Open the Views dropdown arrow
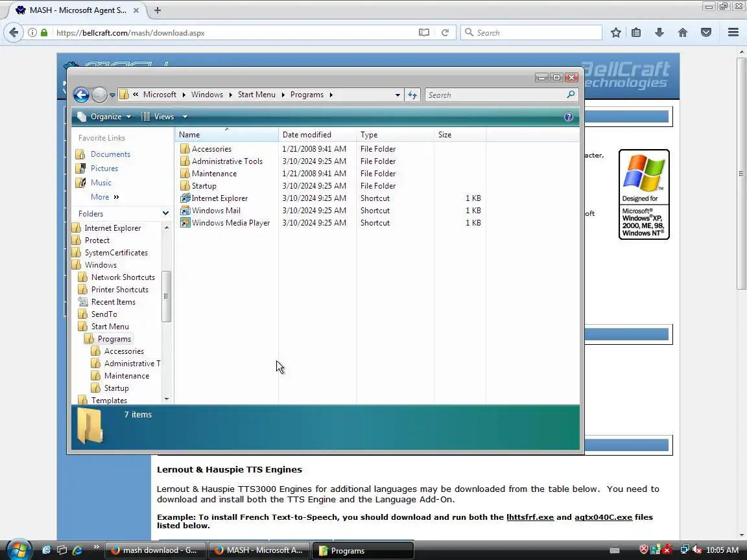747x560 pixels. (185, 117)
